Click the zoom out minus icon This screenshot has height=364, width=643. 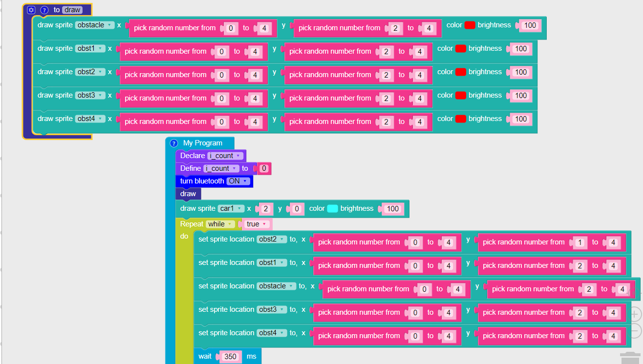tap(635, 331)
